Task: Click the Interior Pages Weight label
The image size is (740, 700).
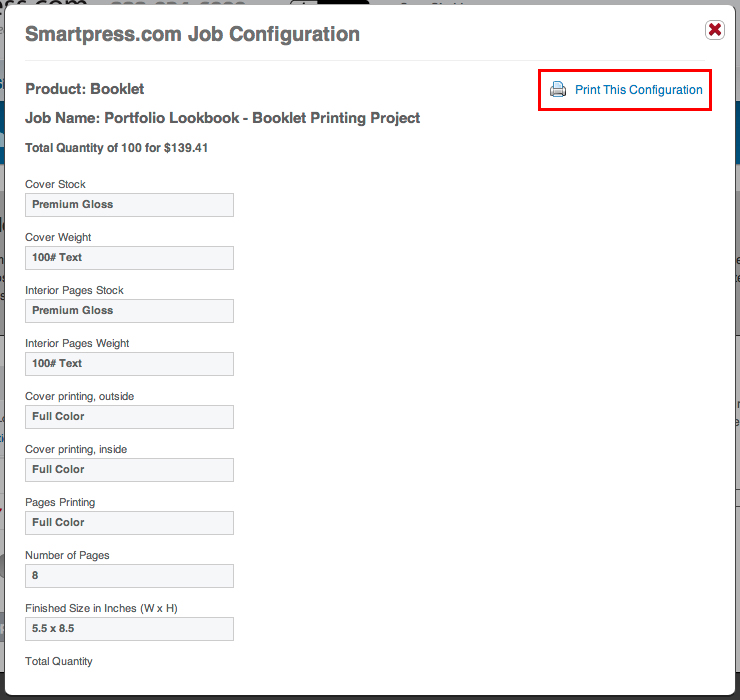Action: click(x=77, y=343)
